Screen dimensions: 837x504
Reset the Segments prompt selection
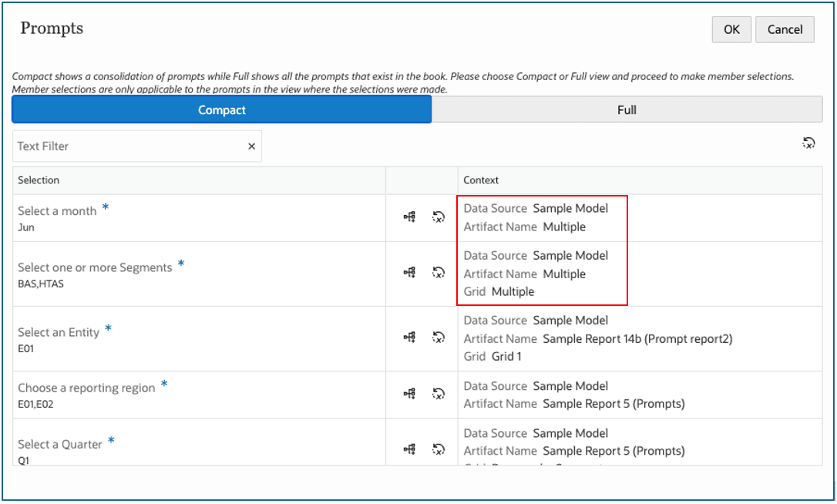[x=439, y=272]
